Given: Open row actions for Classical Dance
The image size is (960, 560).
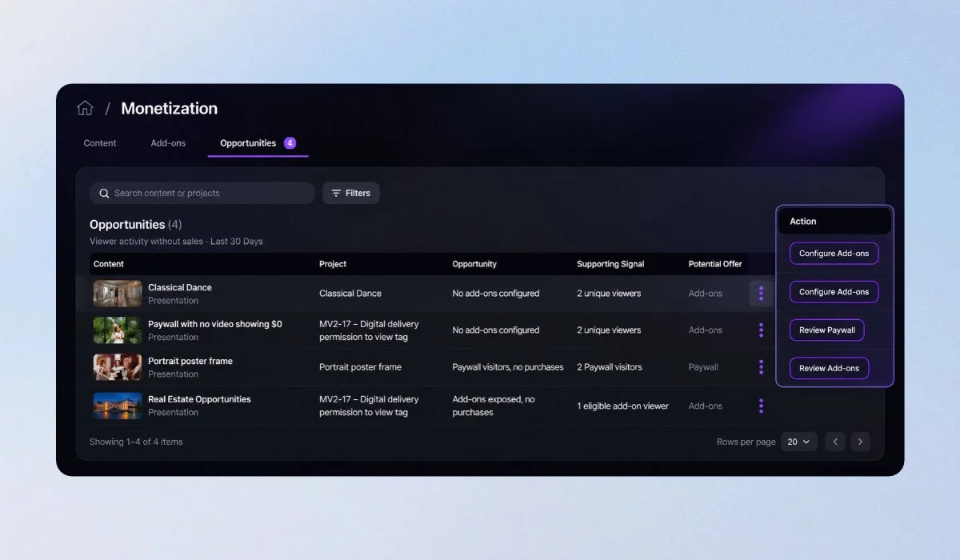Looking at the screenshot, I should pyautogui.click(x=761, y=294).
